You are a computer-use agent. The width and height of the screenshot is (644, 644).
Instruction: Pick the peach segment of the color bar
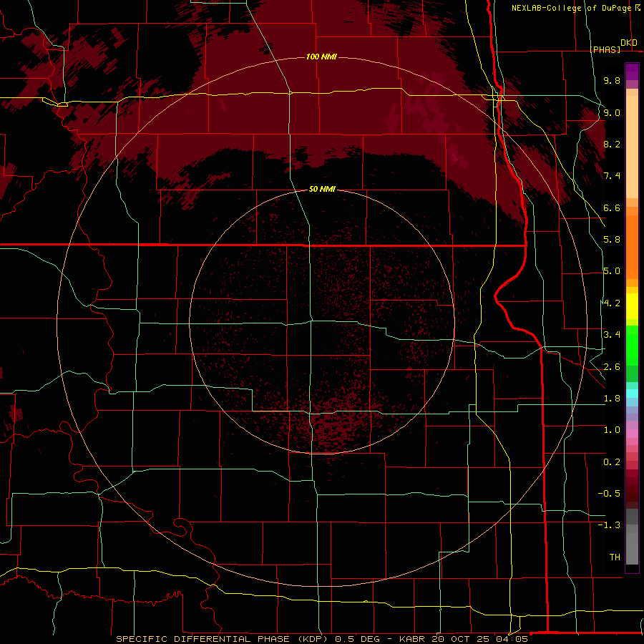tap(632, 144)
